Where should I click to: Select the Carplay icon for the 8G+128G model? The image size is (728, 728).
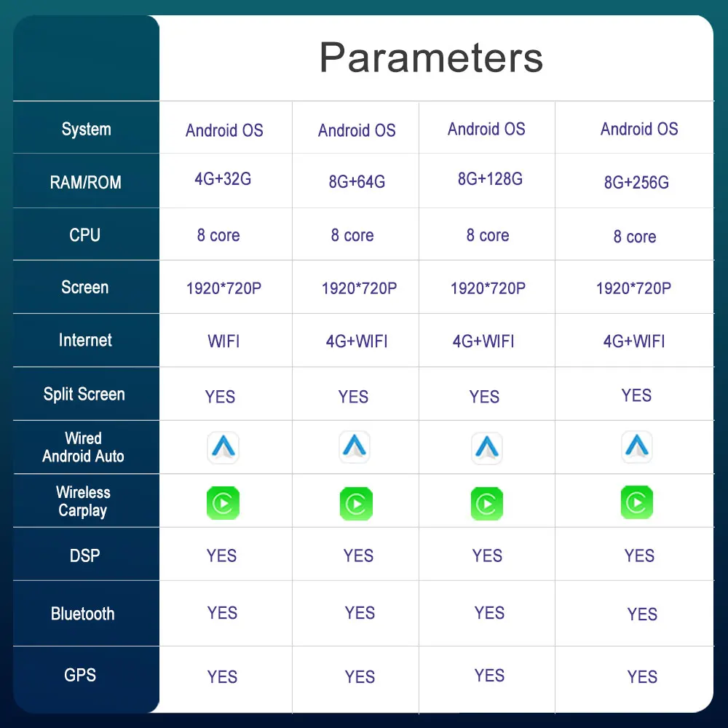(486, 504)
